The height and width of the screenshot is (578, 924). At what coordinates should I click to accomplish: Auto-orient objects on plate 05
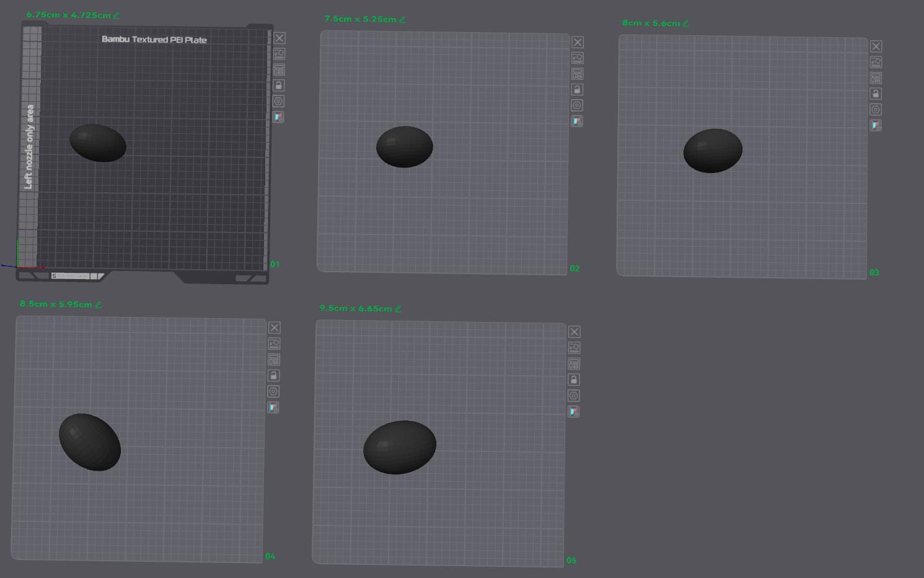(x=574, y=348)
